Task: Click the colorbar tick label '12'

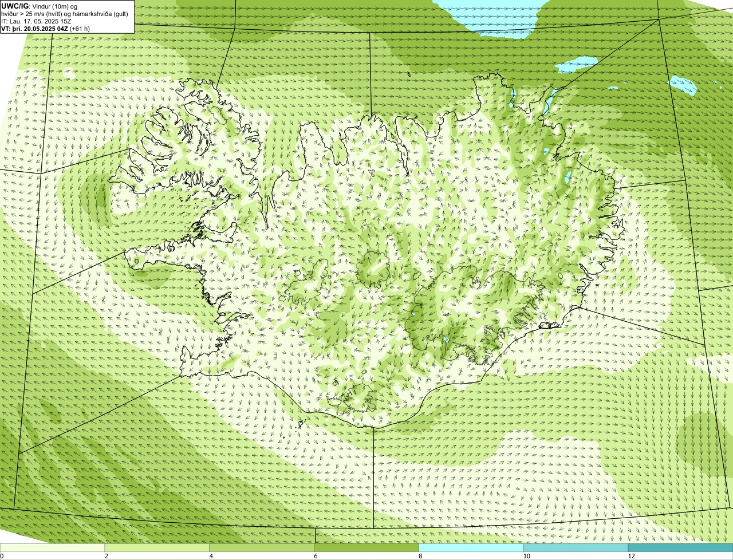Action: (631, 556)
